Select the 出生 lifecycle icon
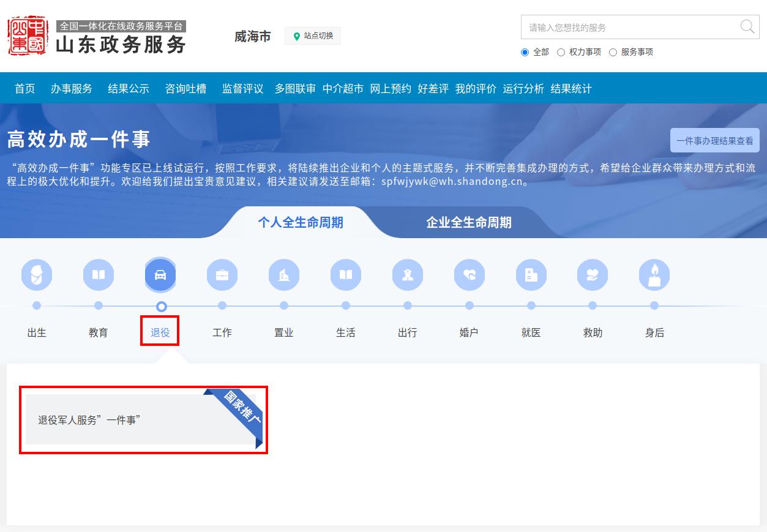Screen dimensions: 767x532 click(37, 274)
